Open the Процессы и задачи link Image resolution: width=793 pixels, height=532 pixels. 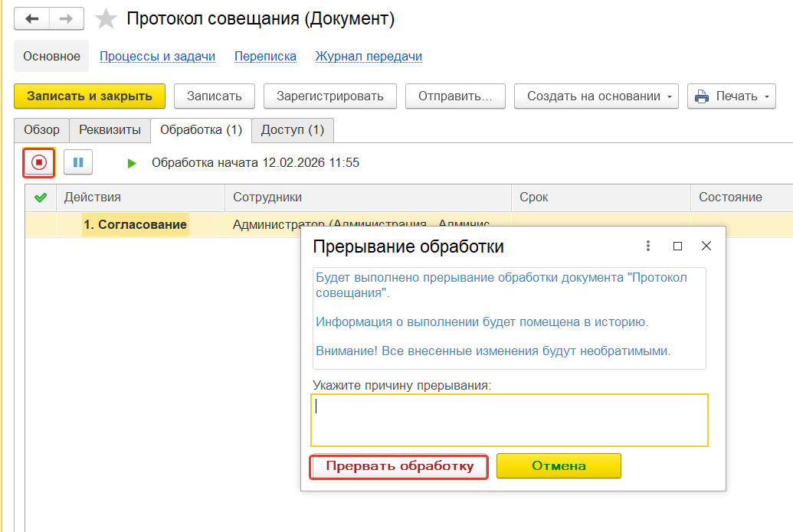pos(157,56)
